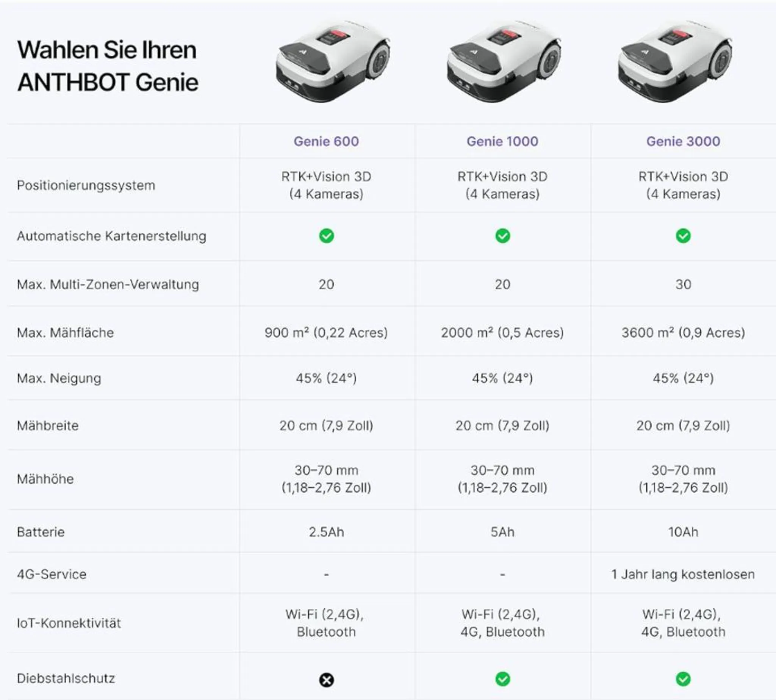Screen dimensions: 776x700
Task: Select the Genie 600 mower image
Action: pos(333,61)
